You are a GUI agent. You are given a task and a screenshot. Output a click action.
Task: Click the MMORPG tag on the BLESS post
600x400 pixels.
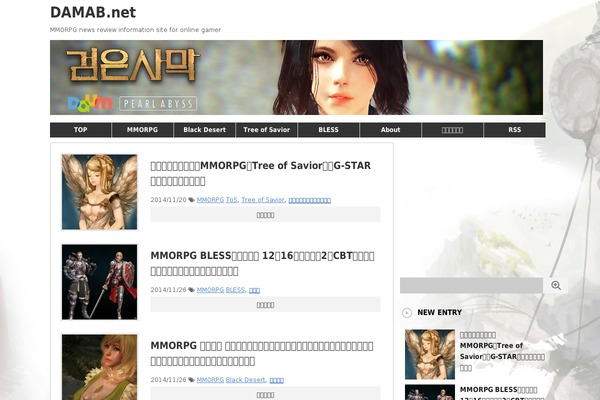point(210,290)
